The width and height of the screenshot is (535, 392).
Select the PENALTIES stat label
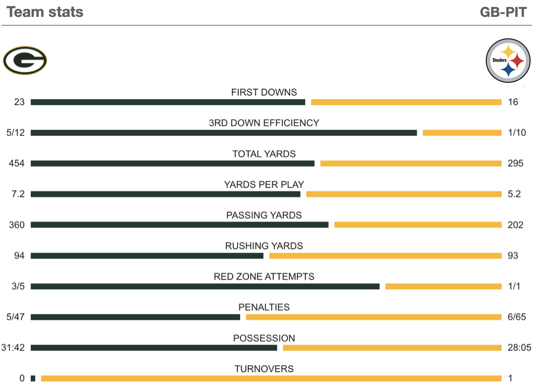click(264, 308)
